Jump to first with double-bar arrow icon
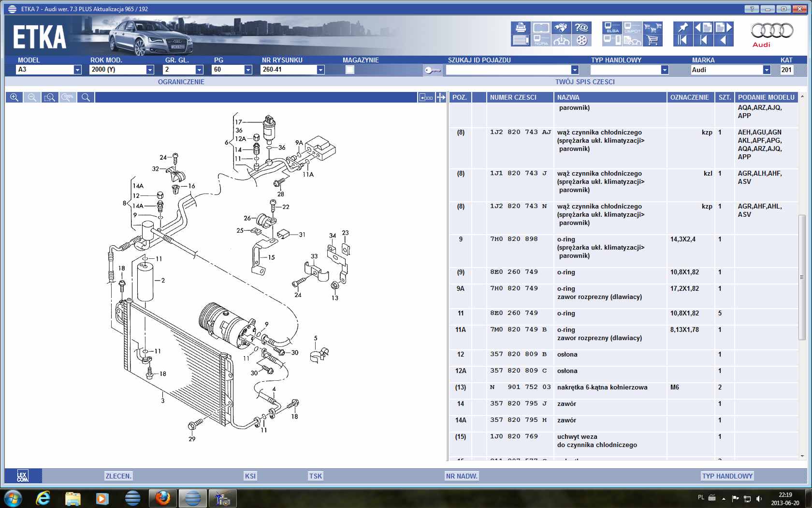 point(683,40)
